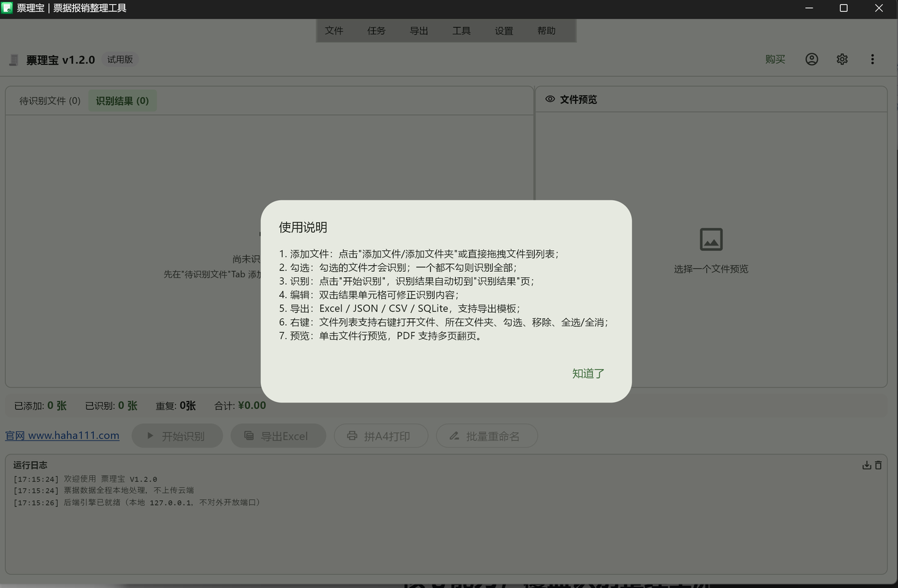Open the 文件 menu
Image resolution: width=898 pixels, height=588 pixels.
(x=334, y=31)
